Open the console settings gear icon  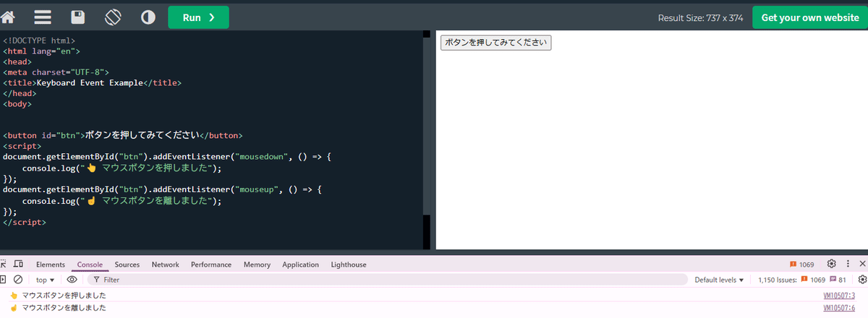point(861,279)
